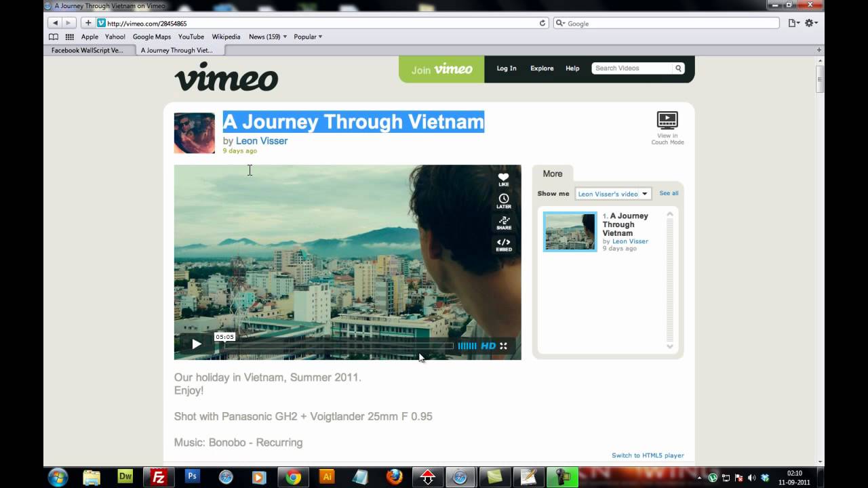Click the Log In menu item
This screenshot has height=488, width=868.
(507, 68)
